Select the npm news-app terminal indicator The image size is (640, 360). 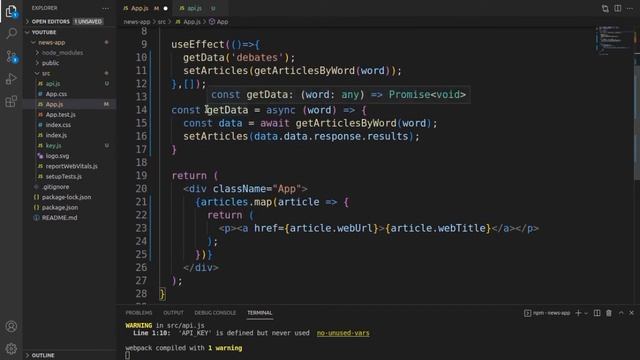coord(547,313)
